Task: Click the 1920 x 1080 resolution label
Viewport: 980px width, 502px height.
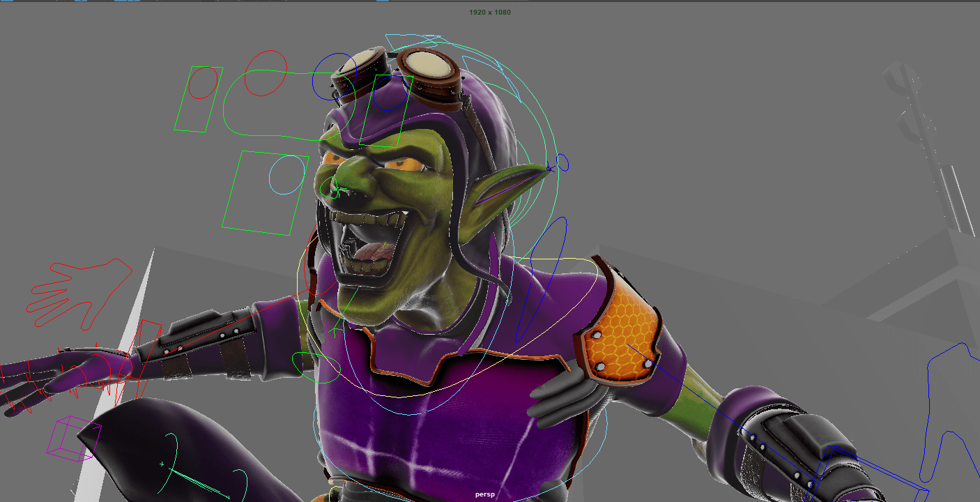Action: point(490,13)
